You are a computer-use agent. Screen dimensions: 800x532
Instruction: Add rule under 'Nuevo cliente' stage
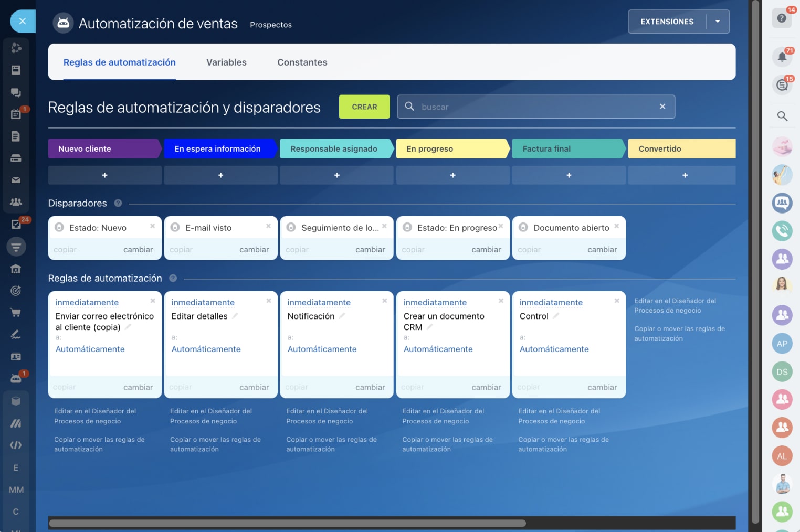pyautogui.click(x=104, y=175)
